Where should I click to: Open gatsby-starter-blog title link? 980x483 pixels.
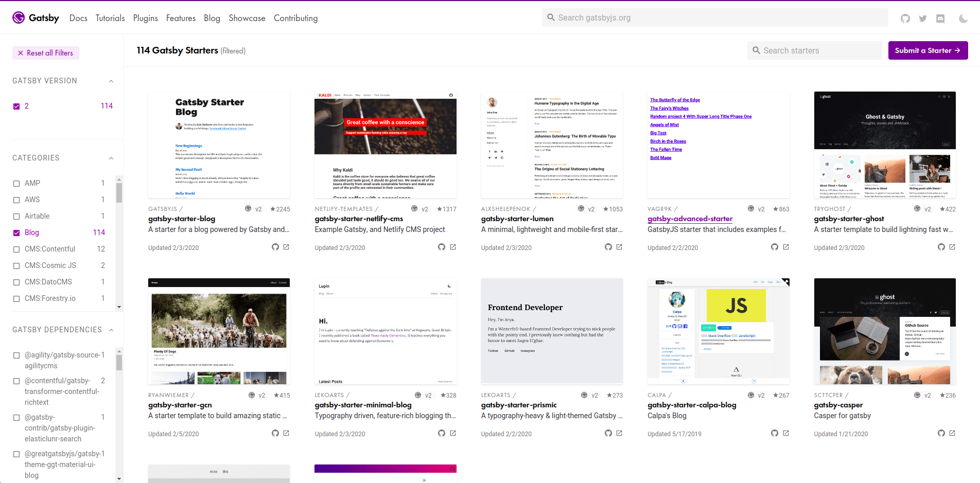(x=182, y=219)
